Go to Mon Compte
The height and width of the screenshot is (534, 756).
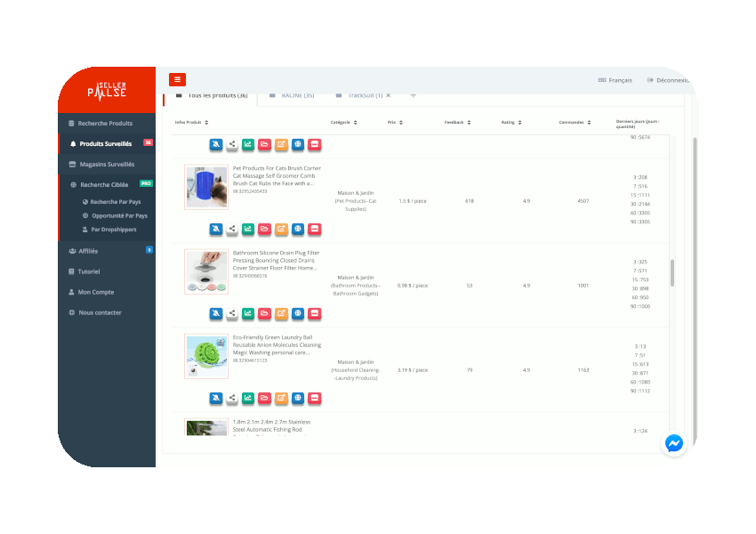tap(107, 292)
